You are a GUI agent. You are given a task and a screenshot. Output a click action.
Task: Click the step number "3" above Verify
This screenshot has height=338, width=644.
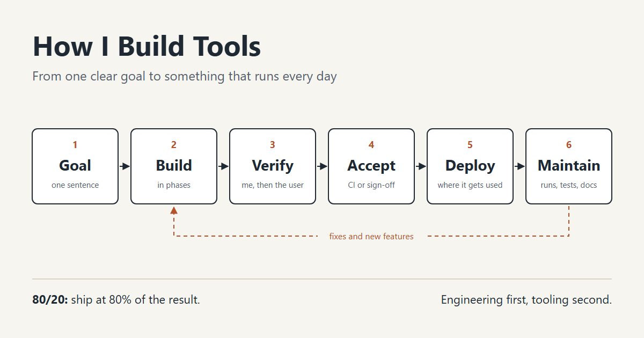tap(273, 145)
